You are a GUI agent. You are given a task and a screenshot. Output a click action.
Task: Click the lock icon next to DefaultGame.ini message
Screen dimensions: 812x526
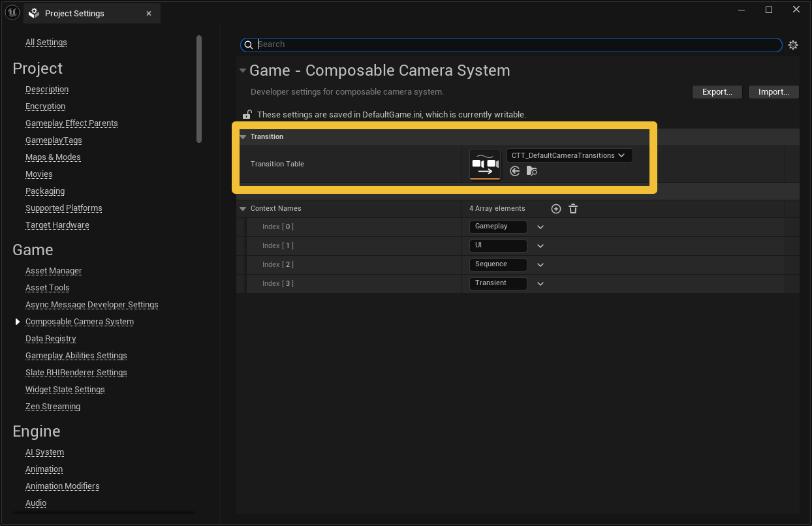[x=247, y=114]
